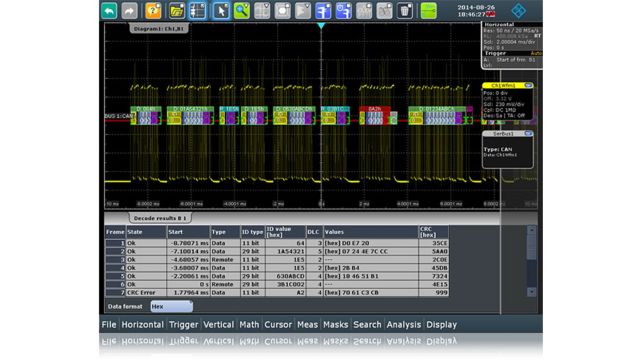Minimize the SerBus1 signal box icon

pos(528,133)
